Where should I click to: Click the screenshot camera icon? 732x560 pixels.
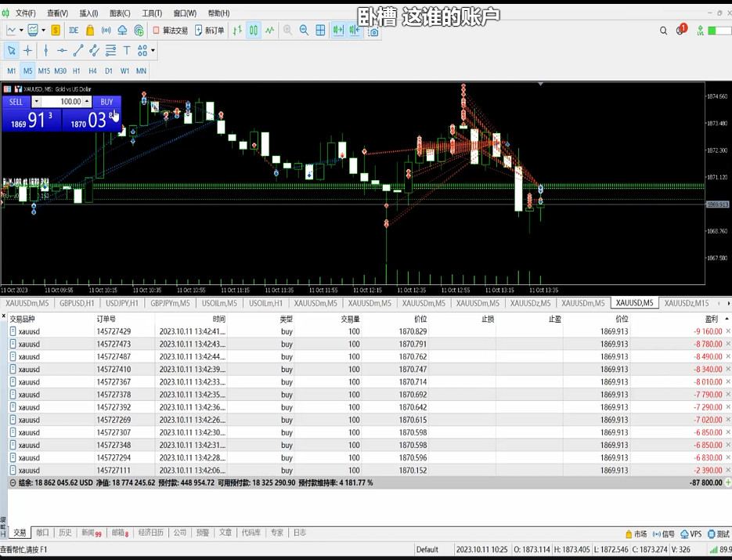coord(373,32)
